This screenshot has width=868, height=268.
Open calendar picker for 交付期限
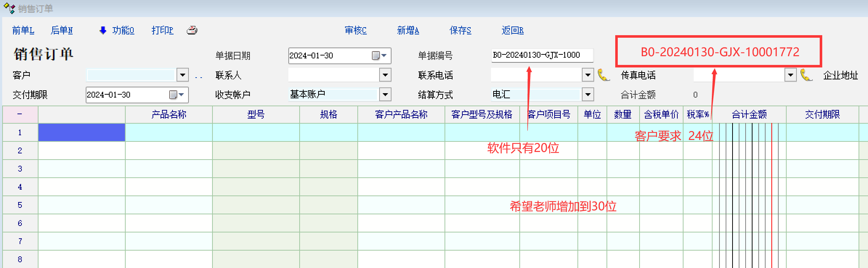[x=177, y=95]
